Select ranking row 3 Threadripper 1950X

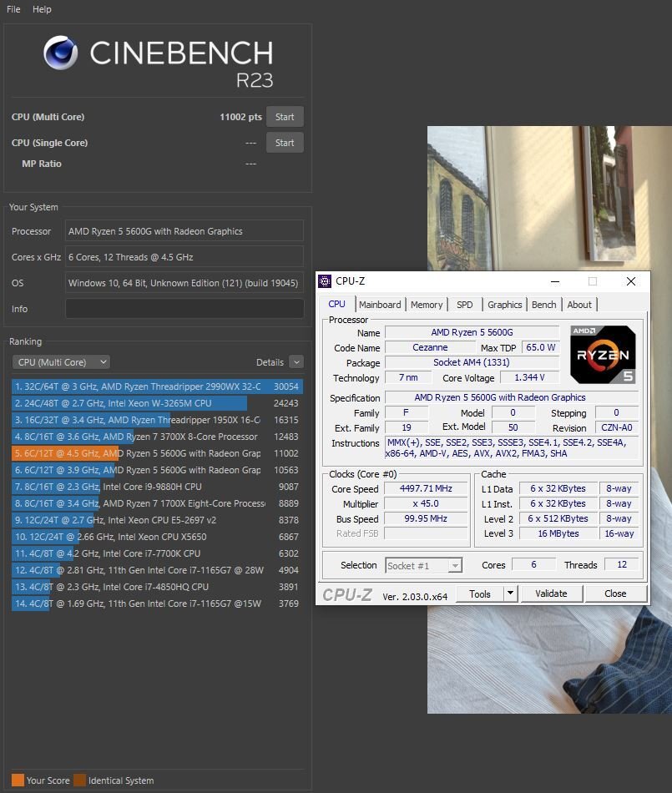click(157, 420)
